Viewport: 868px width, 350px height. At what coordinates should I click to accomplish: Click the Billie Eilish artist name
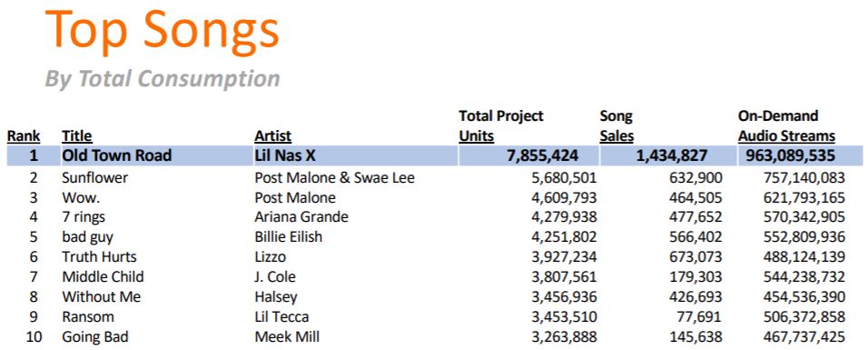(x=289, y=237)
